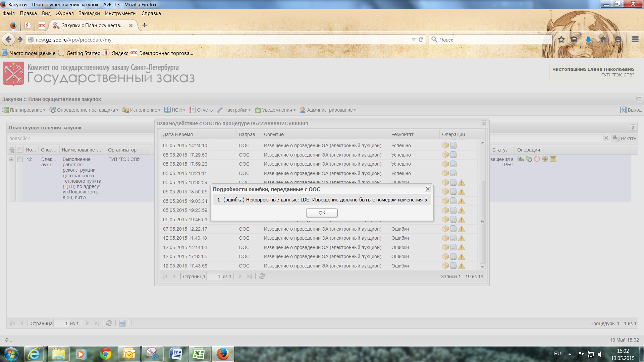Close the error details popup with X
The height and width of the screenshot is (362, 644).
[428, 189]
